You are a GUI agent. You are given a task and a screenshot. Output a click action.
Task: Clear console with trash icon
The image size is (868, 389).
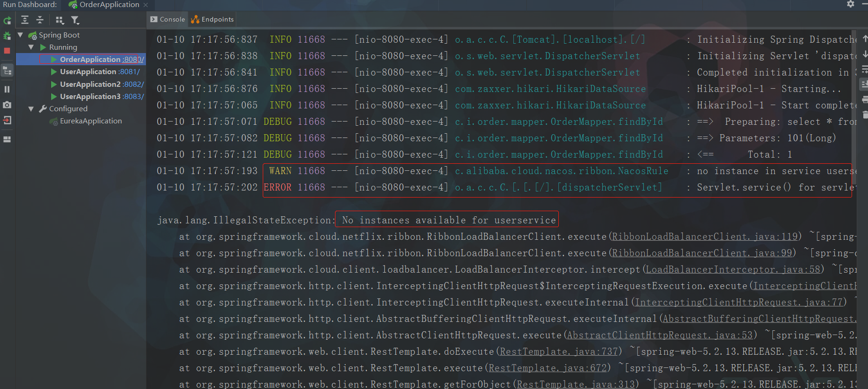865,114
